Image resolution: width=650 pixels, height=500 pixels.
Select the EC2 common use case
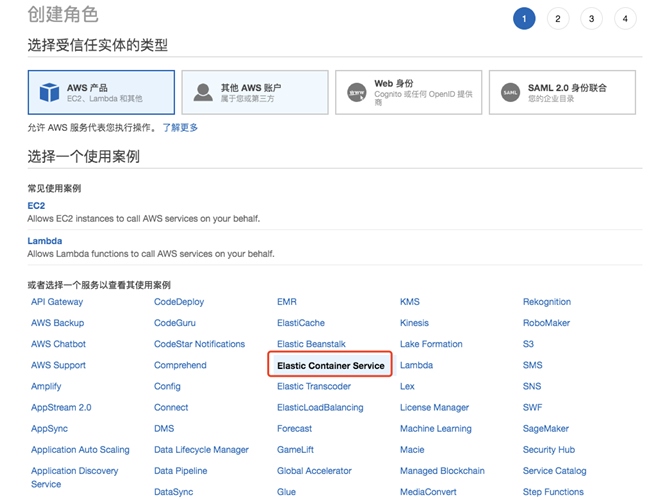pos(36,206)
